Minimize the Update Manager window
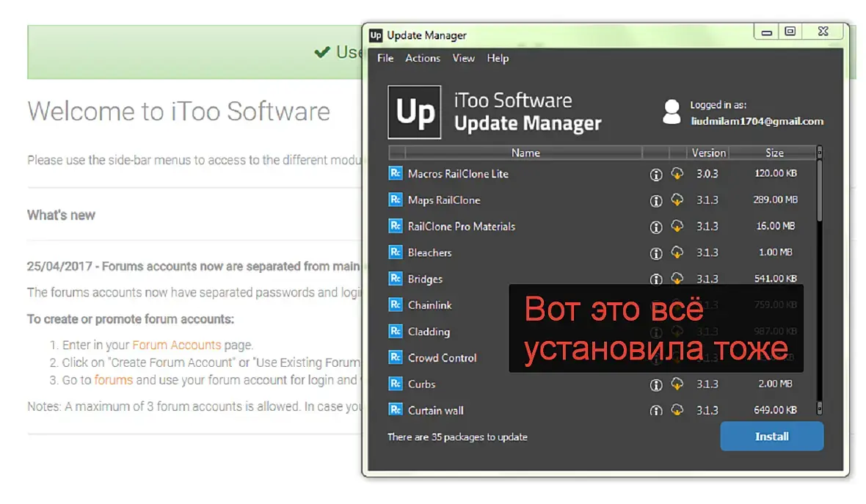This screenshot has width=866, height=504. click(x=767, y=31)
